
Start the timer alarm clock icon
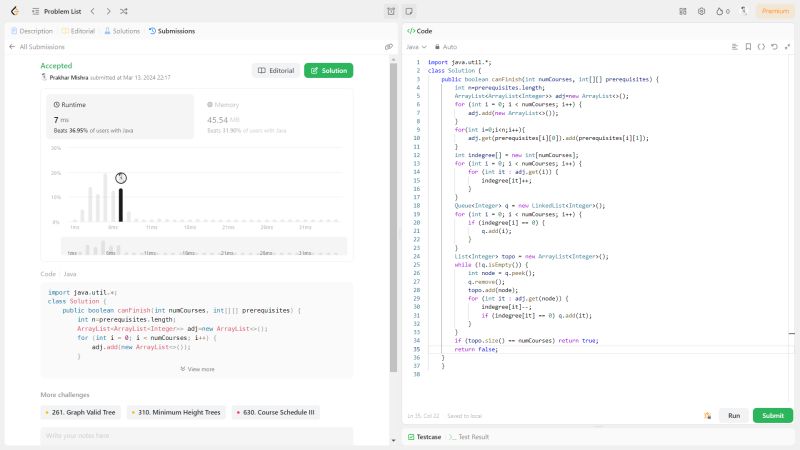[391, 11]
